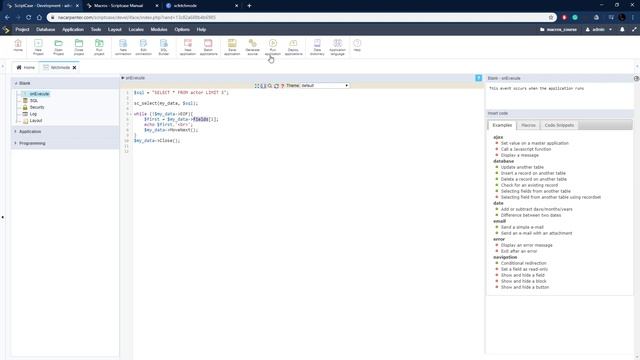This screenshot has height=360, width=640.
Task: Select Layout in the Blank tree
Action: [36, 121]
